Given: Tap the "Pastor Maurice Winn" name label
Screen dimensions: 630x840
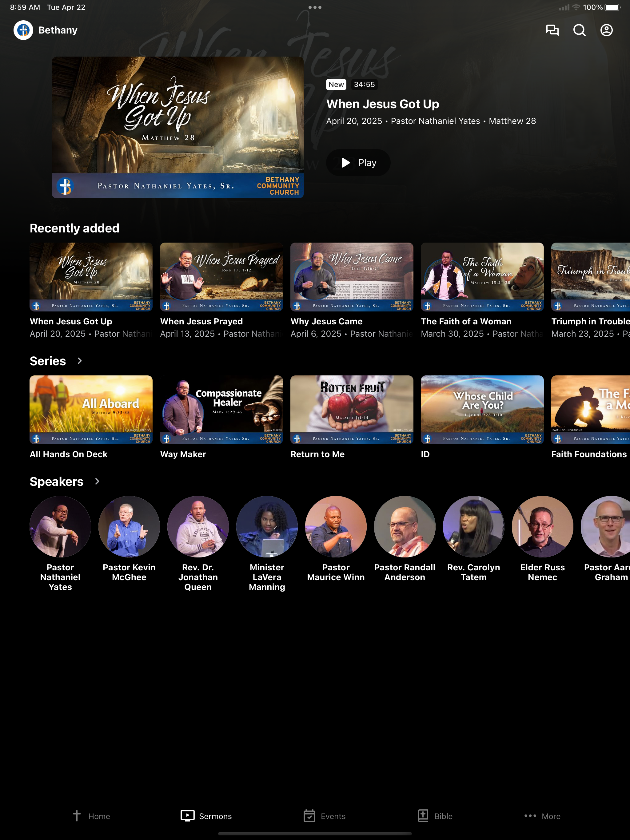Looking at the screenshot, I should coord(336,572).
